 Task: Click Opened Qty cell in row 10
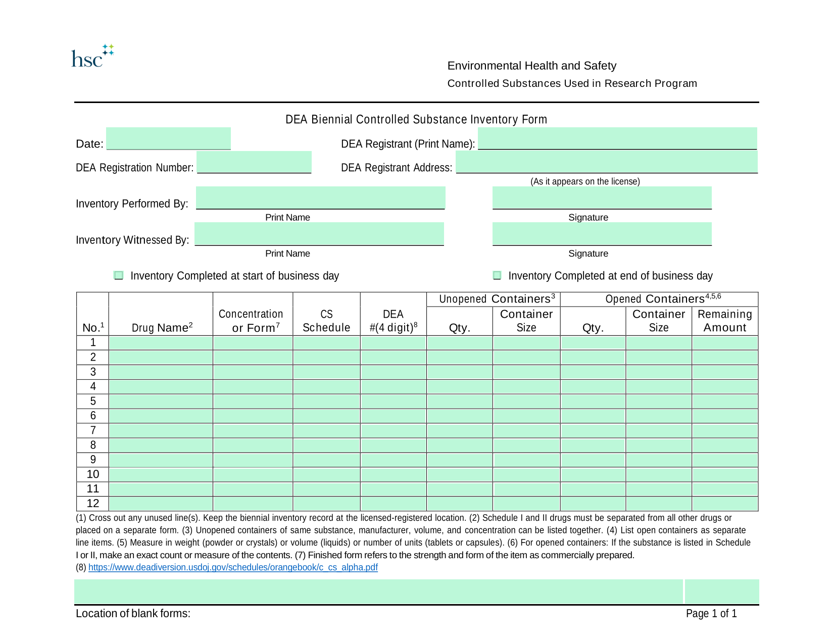(593, 475)
